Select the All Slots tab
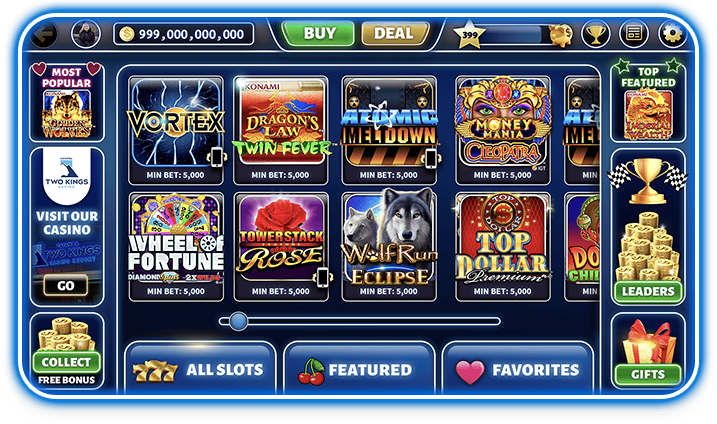The image size is (717, 424). [x=200, y=369]
